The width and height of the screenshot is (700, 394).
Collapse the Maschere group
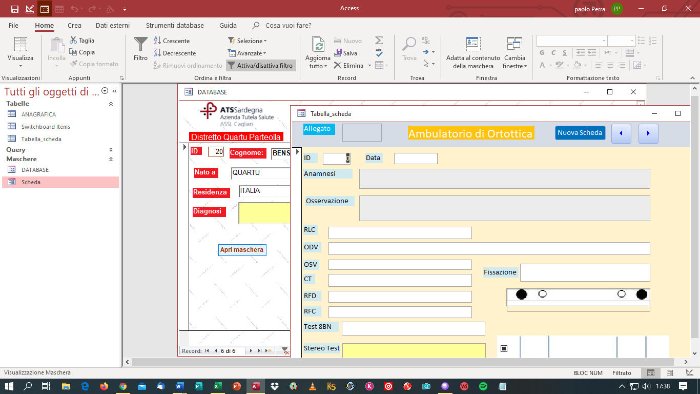(111, 159)
